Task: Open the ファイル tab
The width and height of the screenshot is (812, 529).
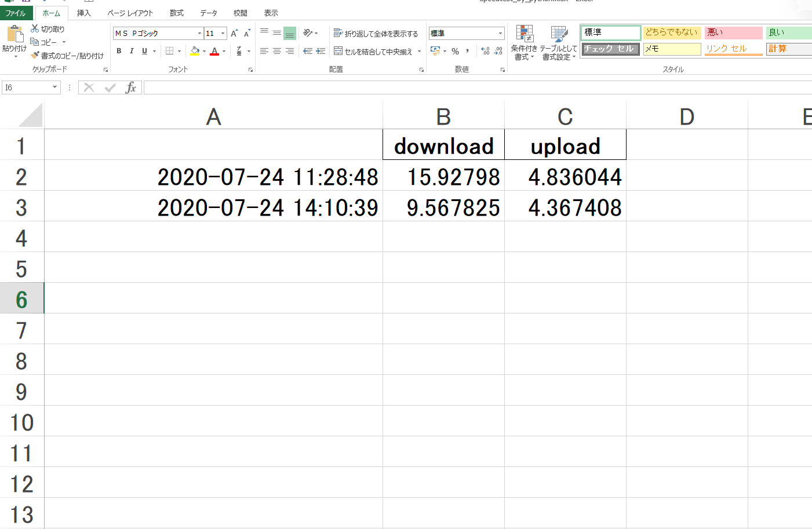Action: point(16,13)
